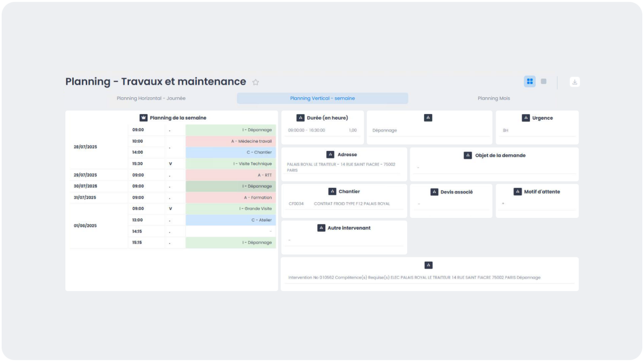Click the download export icon
Image resolution: width=644 pixels, height=362 pixels.
pos(574,82)
